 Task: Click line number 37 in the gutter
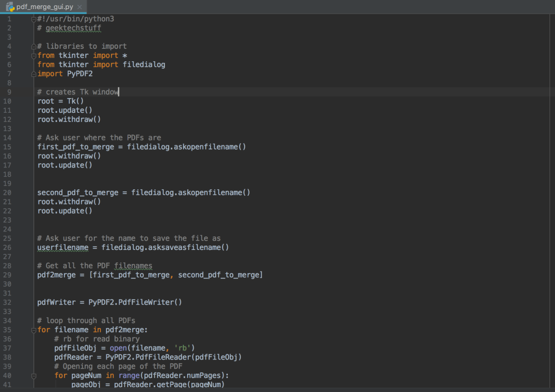pos(7,348)
